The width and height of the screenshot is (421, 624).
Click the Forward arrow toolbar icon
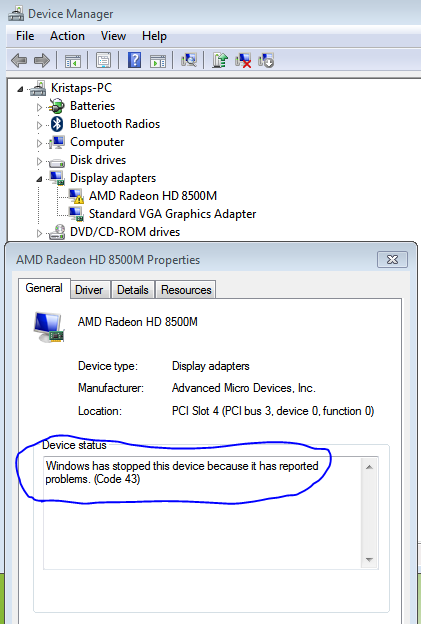pos(42,61)
